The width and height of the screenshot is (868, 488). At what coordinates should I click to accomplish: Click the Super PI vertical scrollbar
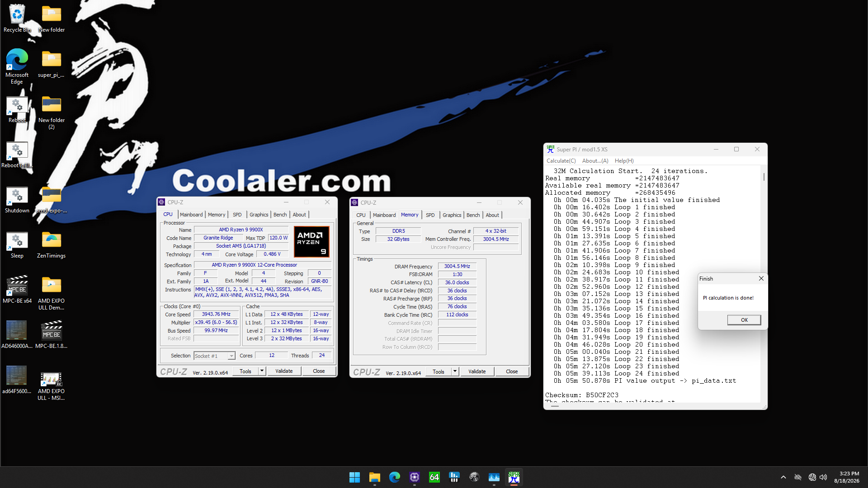pyautogui.click(x=764, y=284)
